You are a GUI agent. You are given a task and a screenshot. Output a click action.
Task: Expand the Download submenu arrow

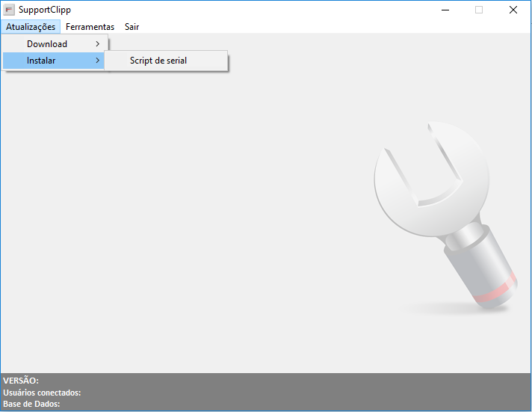tap(98, 44)
